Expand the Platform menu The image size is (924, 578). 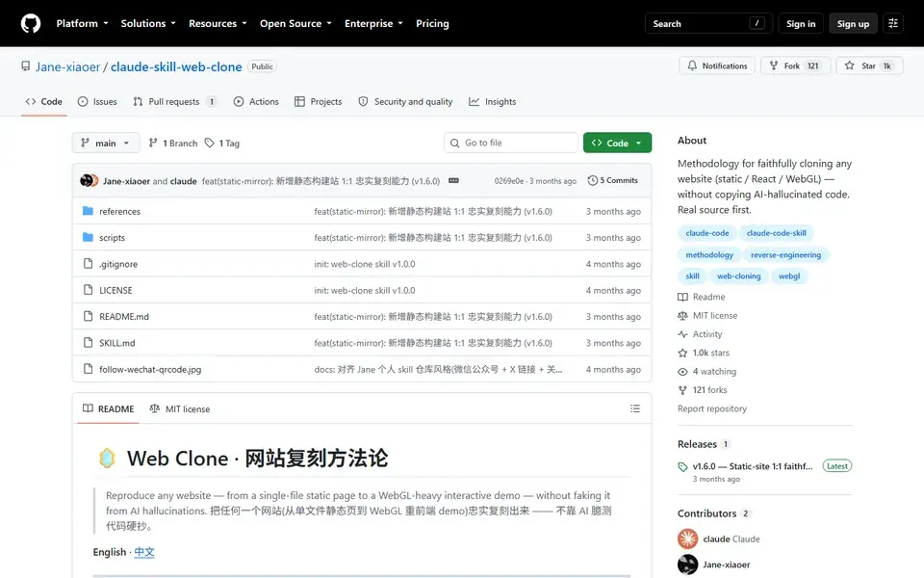(82, 23)
